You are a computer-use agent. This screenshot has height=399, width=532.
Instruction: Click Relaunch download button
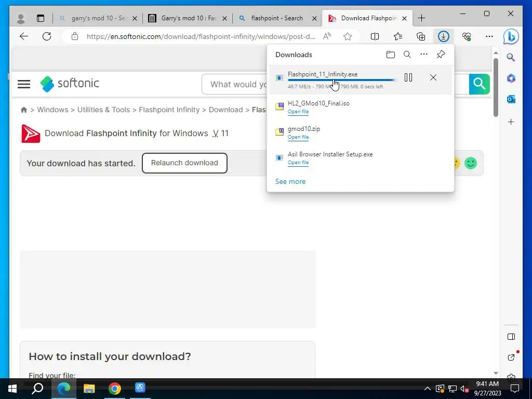[x=184, y=163]
